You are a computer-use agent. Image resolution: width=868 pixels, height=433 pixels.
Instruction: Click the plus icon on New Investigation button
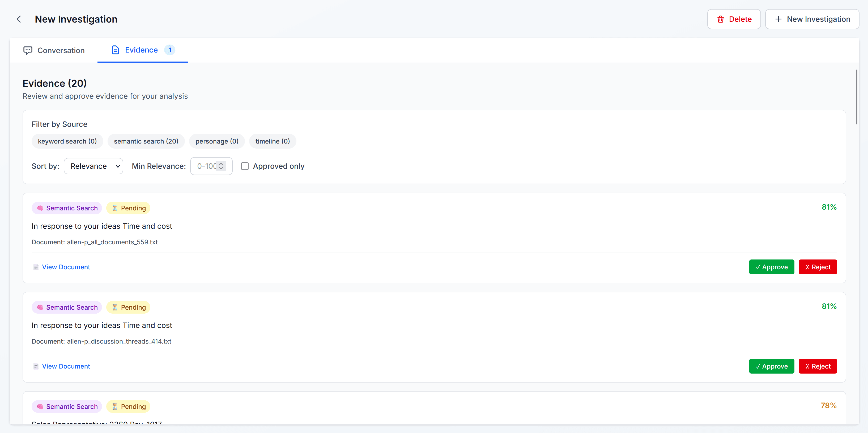[778, 19]
